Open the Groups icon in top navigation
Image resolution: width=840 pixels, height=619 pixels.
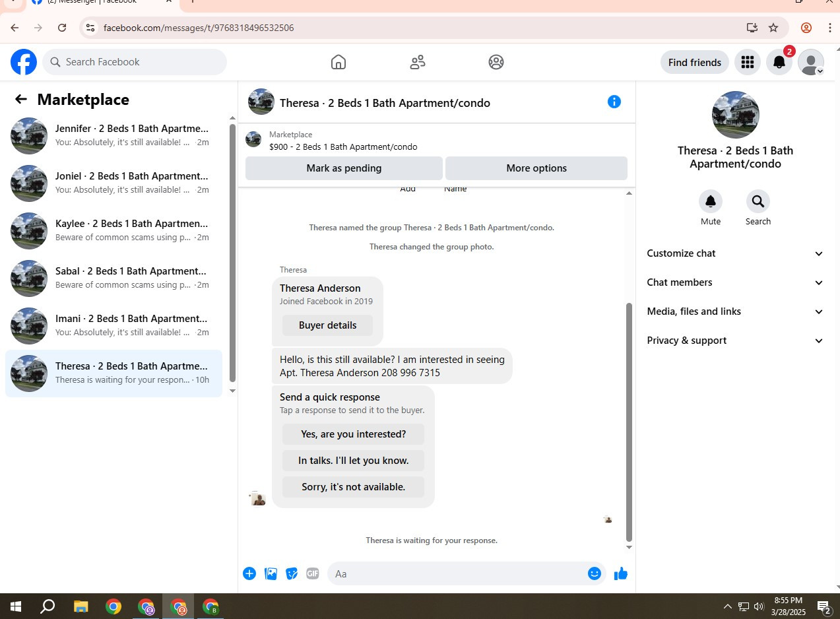click(496, 62)
